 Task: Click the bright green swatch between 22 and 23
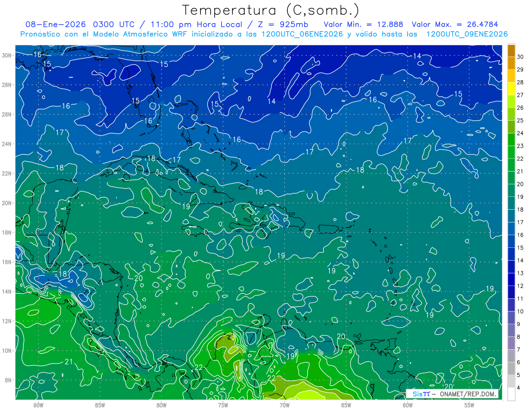click(x=511, y=152)
